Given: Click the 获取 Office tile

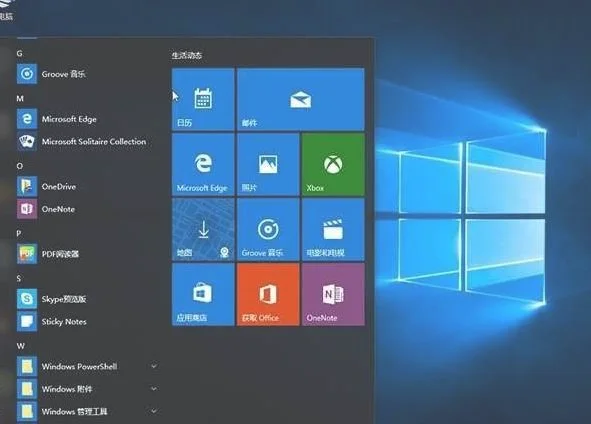Looking at the screenshot, I should 268,294.
